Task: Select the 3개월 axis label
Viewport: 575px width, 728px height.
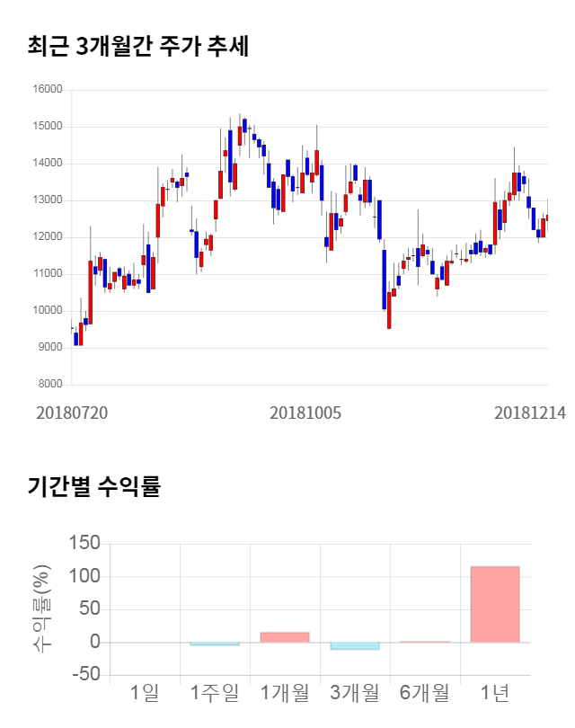Action: (355, 692)
